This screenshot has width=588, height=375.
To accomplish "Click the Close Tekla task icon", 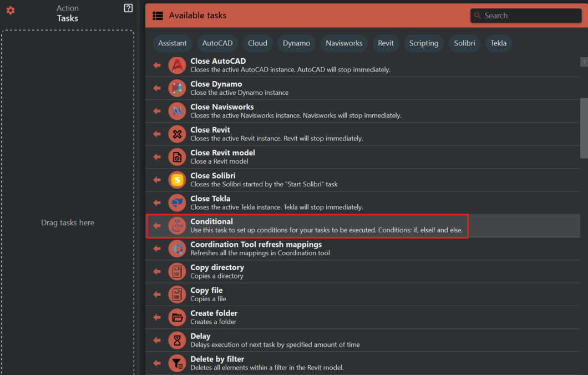I will click(x=177, y=202).
